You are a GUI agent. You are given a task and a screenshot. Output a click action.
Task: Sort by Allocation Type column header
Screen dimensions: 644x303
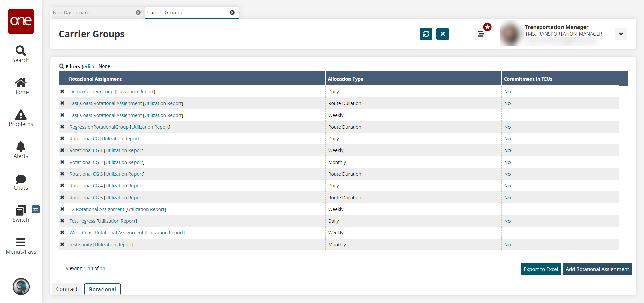pyautogui.click(x=345, y=79)
